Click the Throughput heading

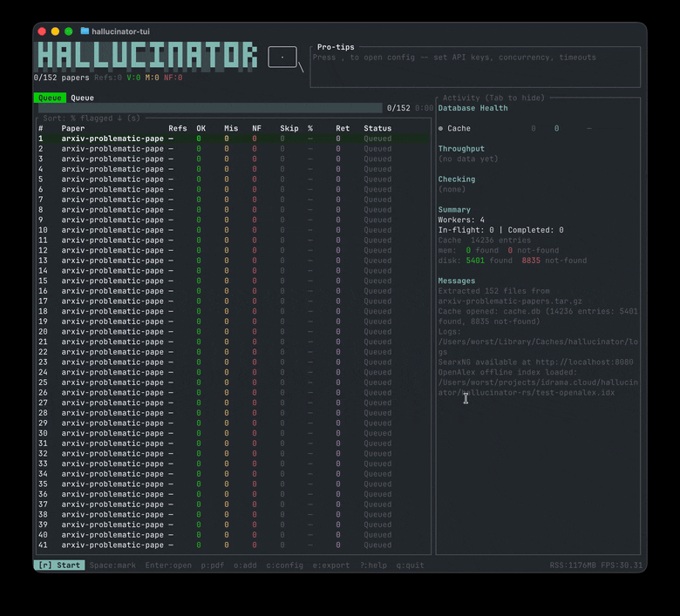click(461, 149)
